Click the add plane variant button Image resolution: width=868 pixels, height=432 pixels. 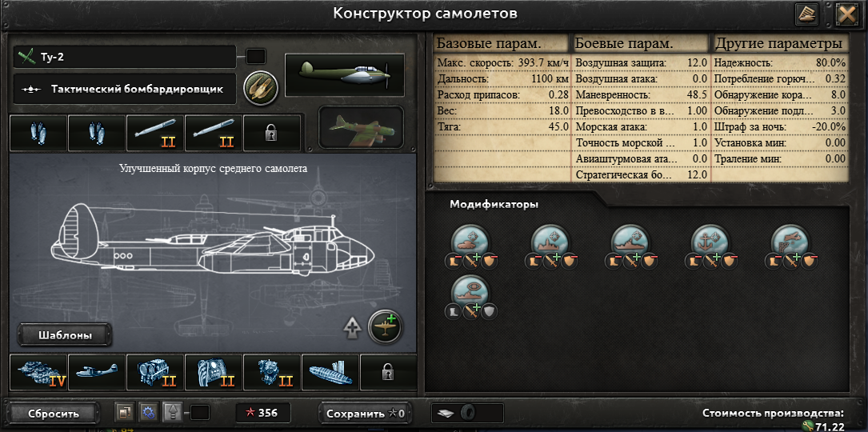click(386, 327)
